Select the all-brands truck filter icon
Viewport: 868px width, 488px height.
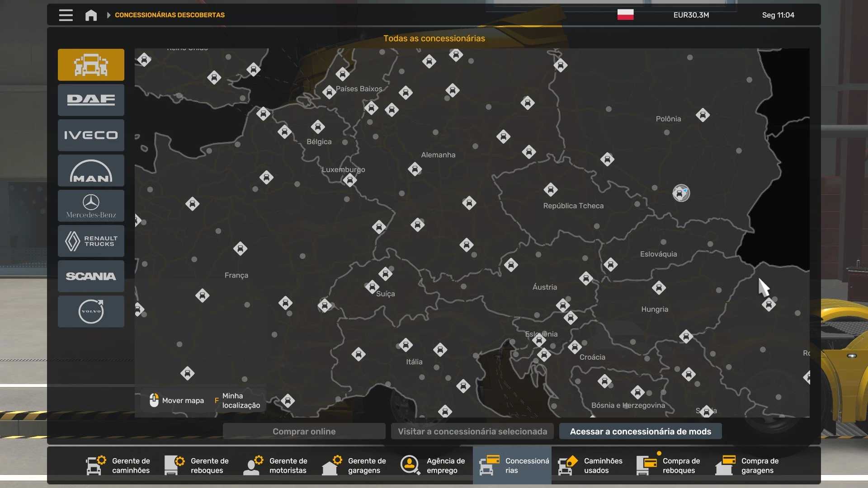pos(91,65)
